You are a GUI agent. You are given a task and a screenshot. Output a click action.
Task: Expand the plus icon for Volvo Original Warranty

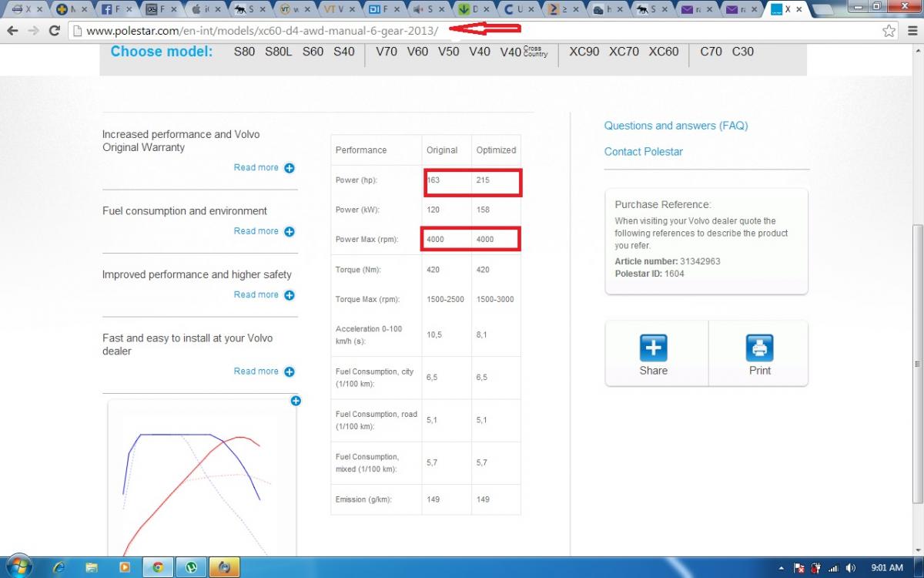pyautogui.click(x=290, y=168)
